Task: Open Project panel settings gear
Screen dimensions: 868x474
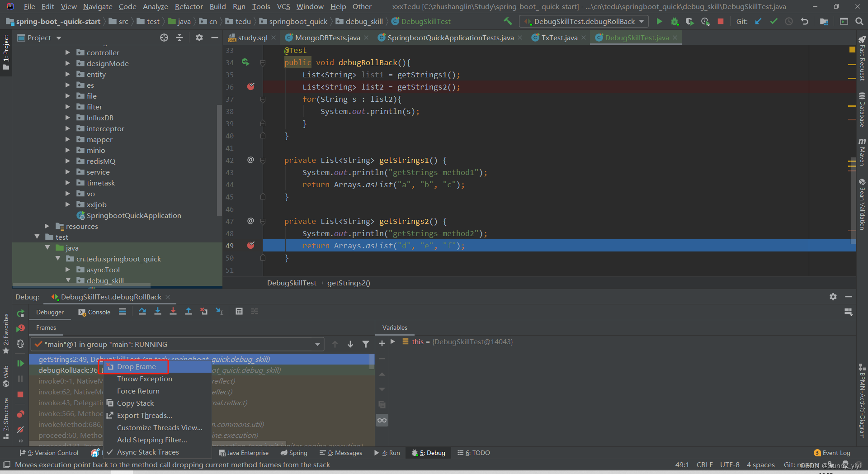Action: pyautogui.click(x=199, y=38)
